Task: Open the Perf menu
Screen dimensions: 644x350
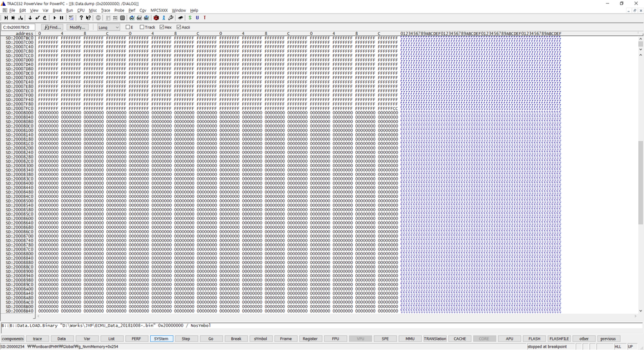Action: click(132, 10)
